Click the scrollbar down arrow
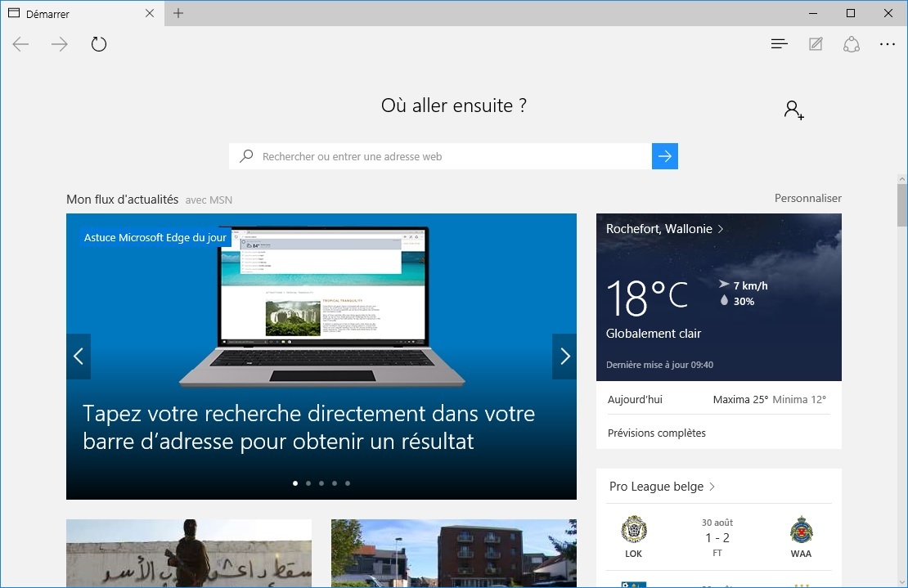Viewport: 908px width, 588px height. coord(902,582)
